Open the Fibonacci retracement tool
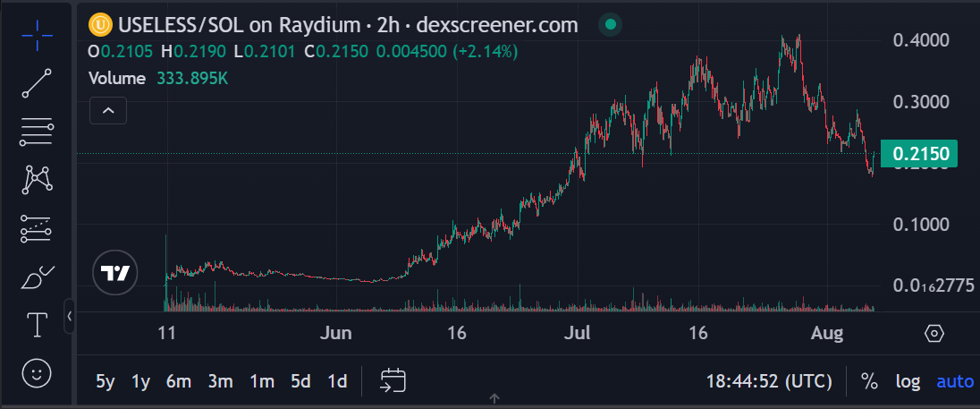 pyautogui.click(x=37, y=132)
